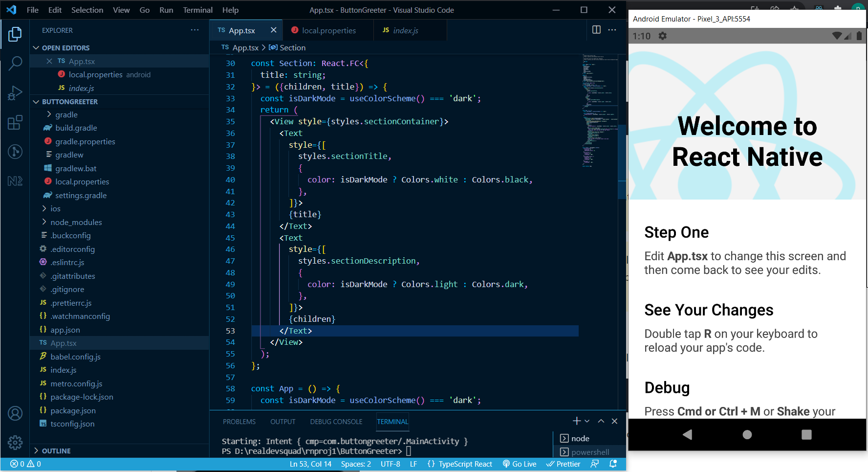Open the Edit menu
The width and height of the screenshot is (868, 472).
pos(55,10)
